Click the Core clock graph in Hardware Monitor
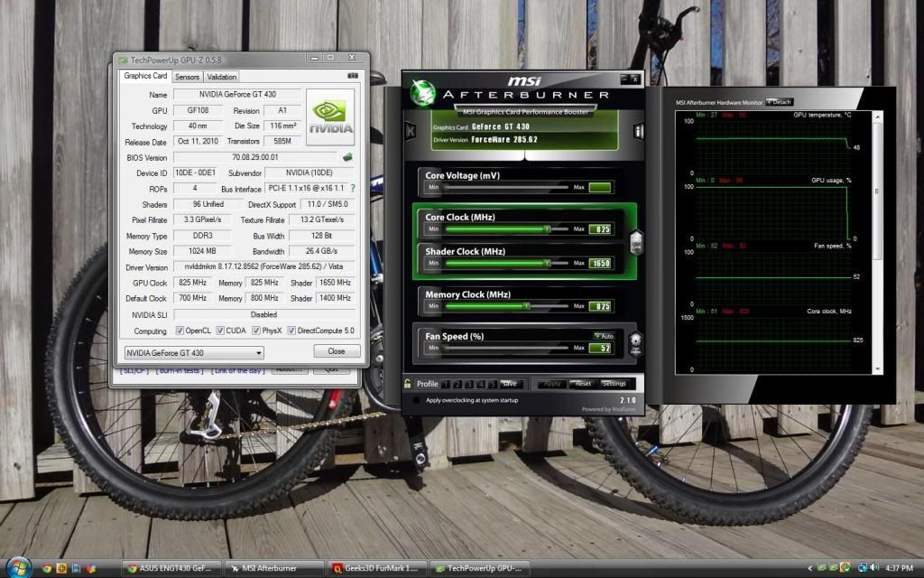Viewport: 924px width, 578px height. [x=773, y=343]
